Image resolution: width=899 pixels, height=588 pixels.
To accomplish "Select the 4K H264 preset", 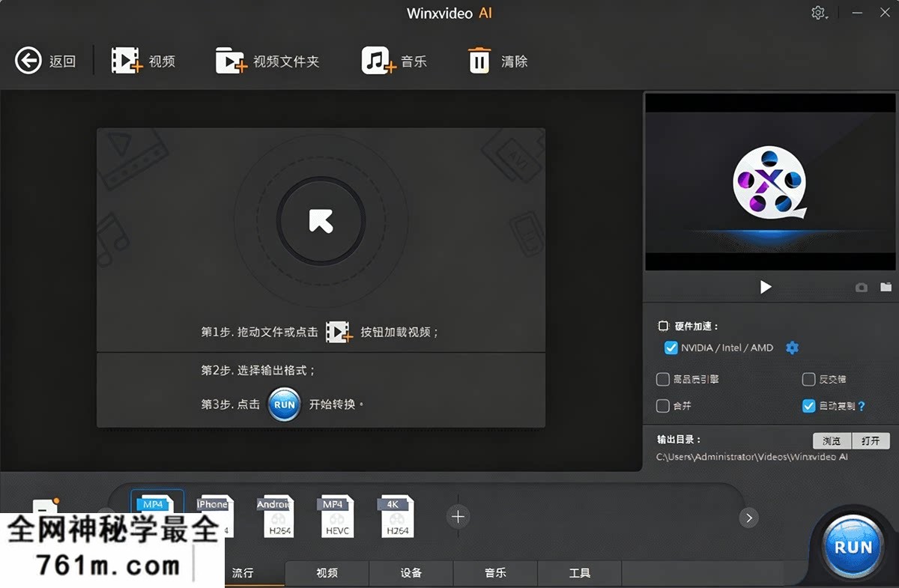I will (x=395, y=516).
